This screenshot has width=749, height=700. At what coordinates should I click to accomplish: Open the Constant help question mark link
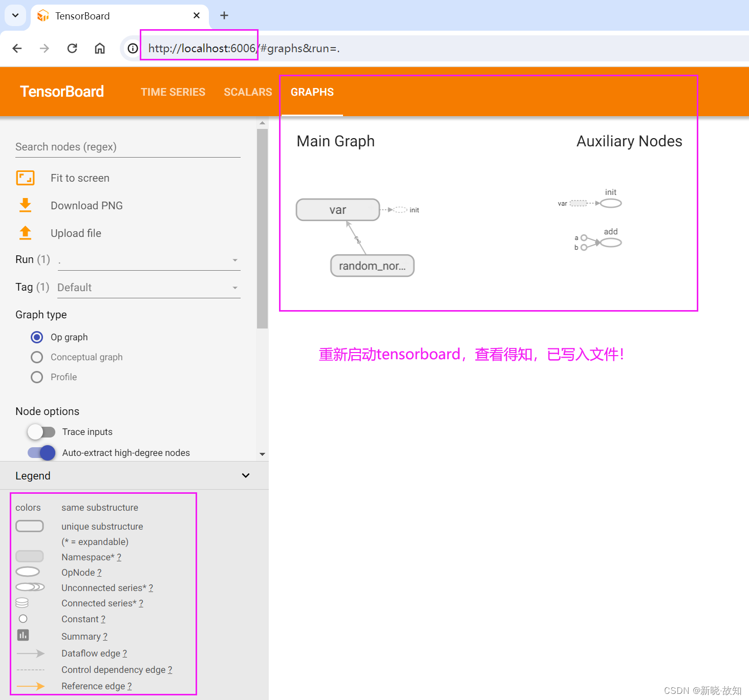pyautogui.click(x=103, y=619)
